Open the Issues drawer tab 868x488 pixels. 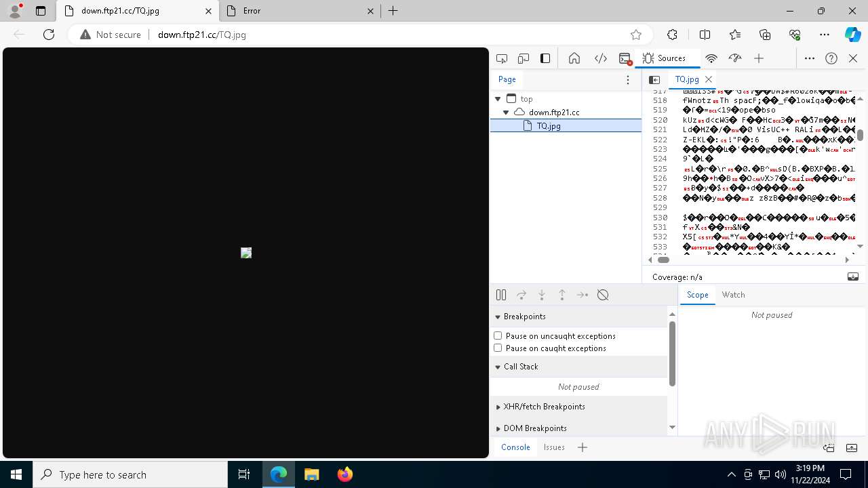554,447
